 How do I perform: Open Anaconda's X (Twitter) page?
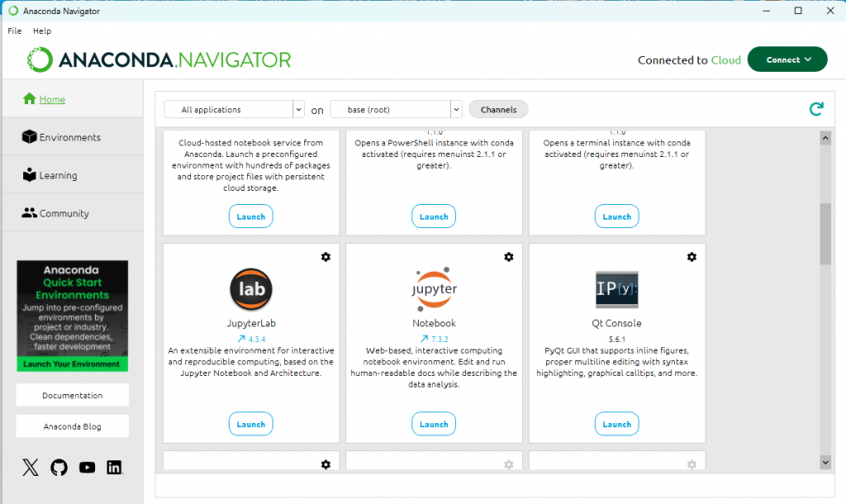coord(31,468)
